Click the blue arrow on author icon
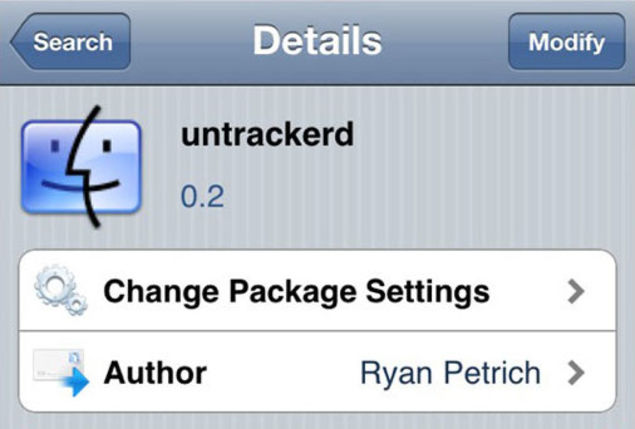635x429 pixels. pos(75,382)
